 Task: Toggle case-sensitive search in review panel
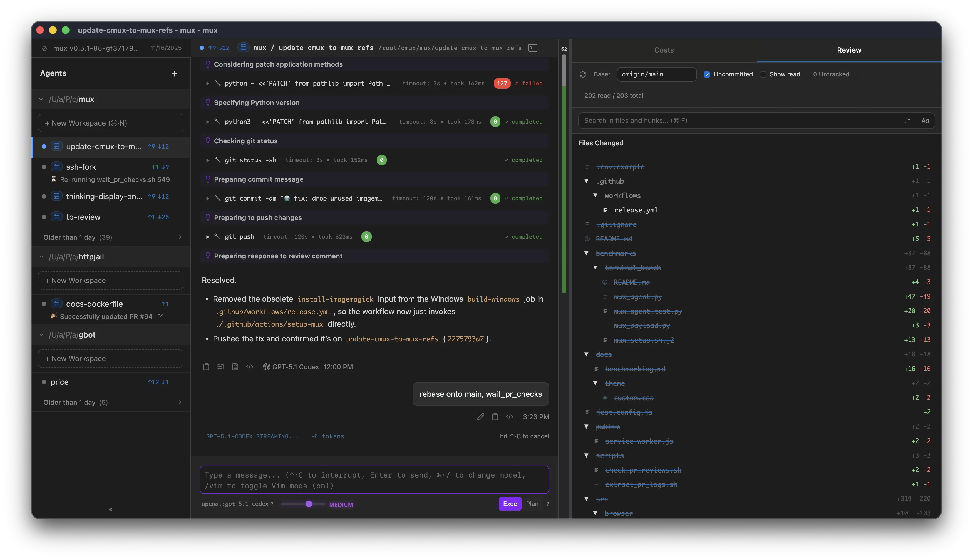point(925,120)
